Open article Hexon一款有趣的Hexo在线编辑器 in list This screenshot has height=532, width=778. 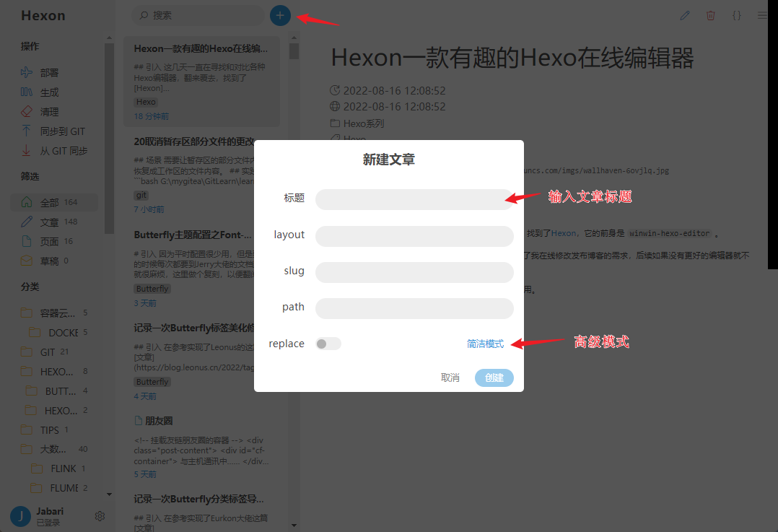pyautogui.click(x=201, y=82)
